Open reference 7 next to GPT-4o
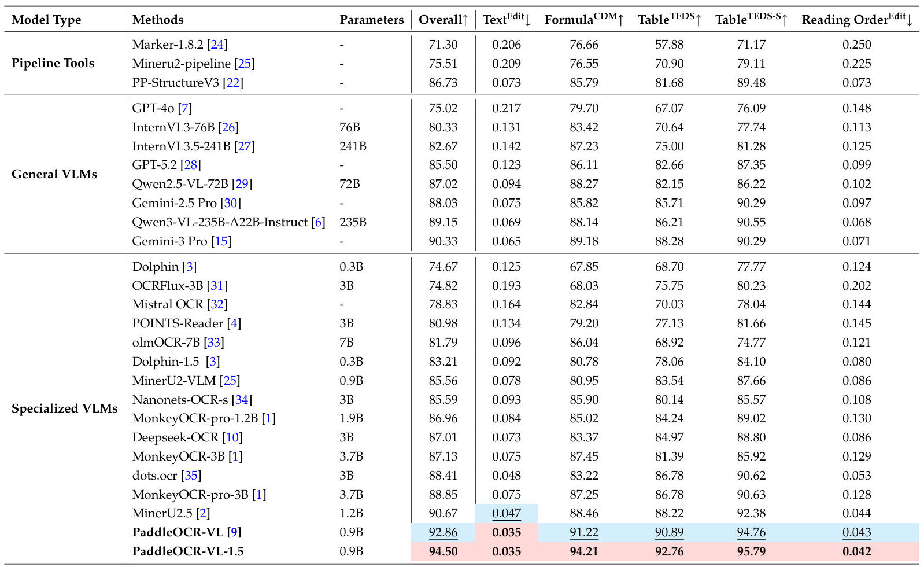Image resolution: width=924 pixels, height=567 pixels. 185,108
